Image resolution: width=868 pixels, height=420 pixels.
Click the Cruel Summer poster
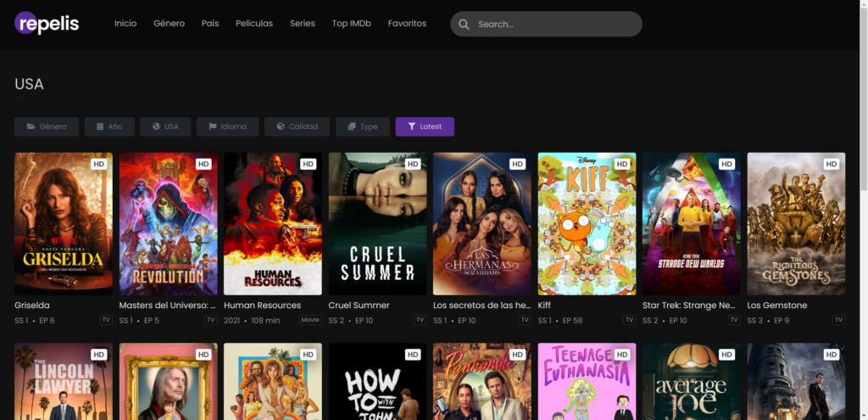[x=377, y=224]
